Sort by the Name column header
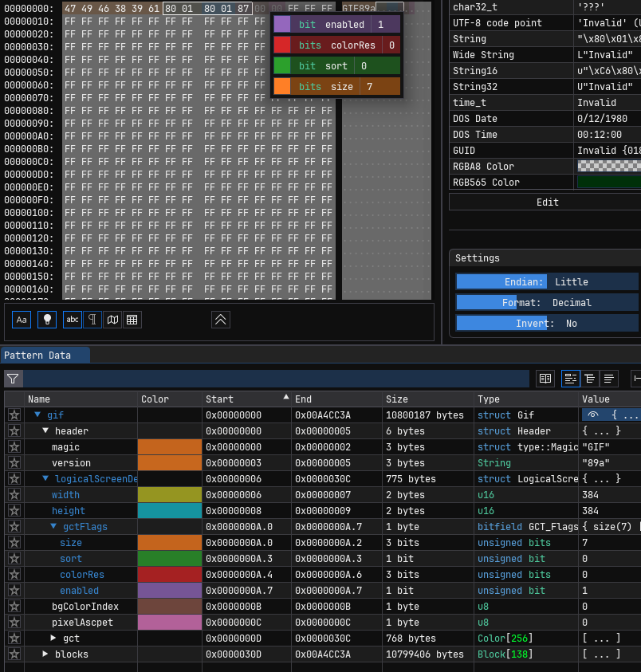The height and width of the screenshot is (672, 641). coord(81,399)
